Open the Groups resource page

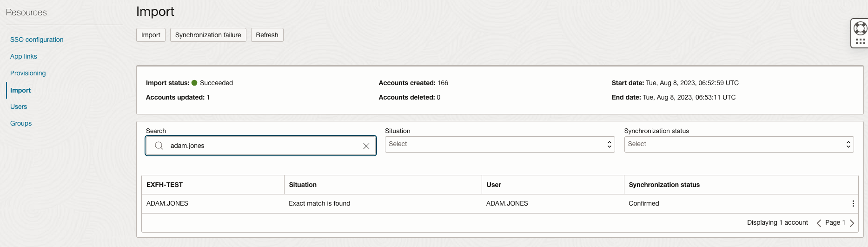pos(21,123)
